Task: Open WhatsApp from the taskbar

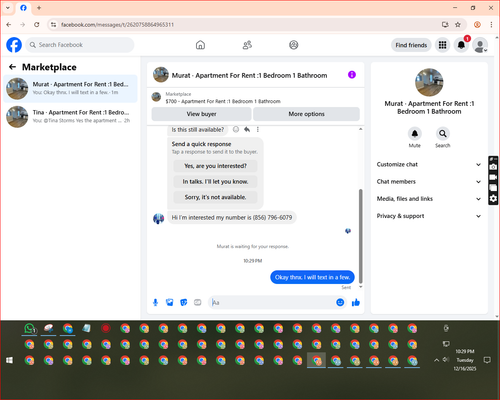Action: [x=30, y=329]
